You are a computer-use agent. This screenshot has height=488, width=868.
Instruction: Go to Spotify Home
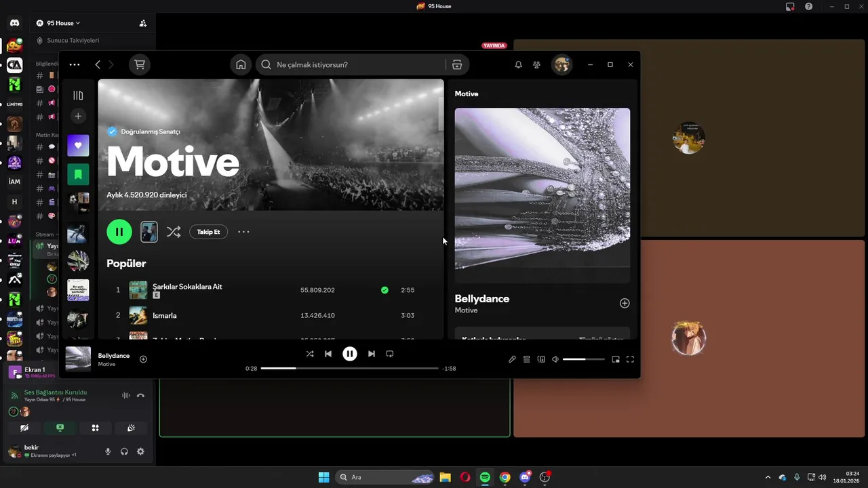[241, 64]
